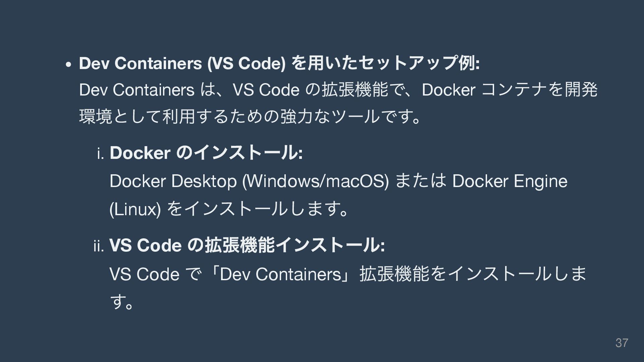The image size is (644, 362).
Task: Click the page number 37
Action: tap(622, 343)
